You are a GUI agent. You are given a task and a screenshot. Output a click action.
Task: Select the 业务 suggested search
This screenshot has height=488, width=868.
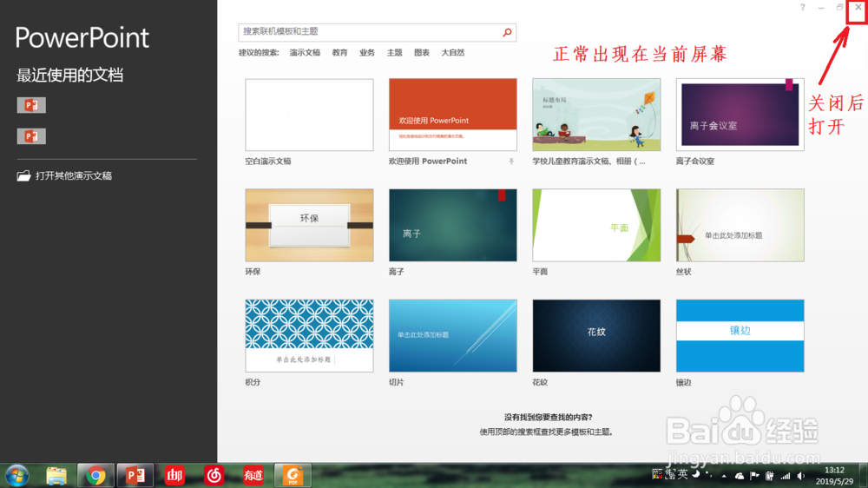coord(367,53)
